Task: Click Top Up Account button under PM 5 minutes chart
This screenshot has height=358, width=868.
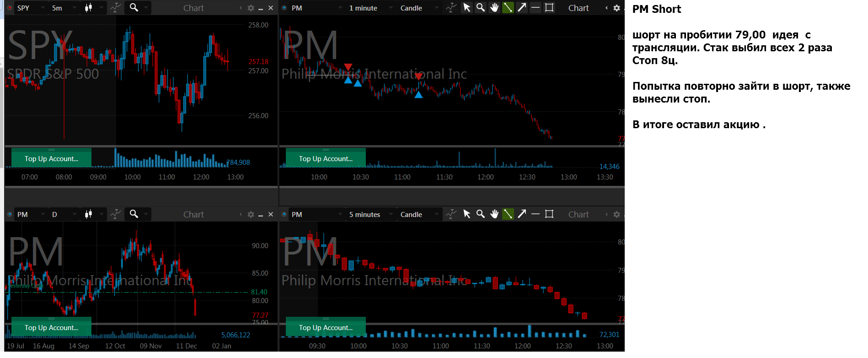Action: pyautogui.click(x=326, y=327)
